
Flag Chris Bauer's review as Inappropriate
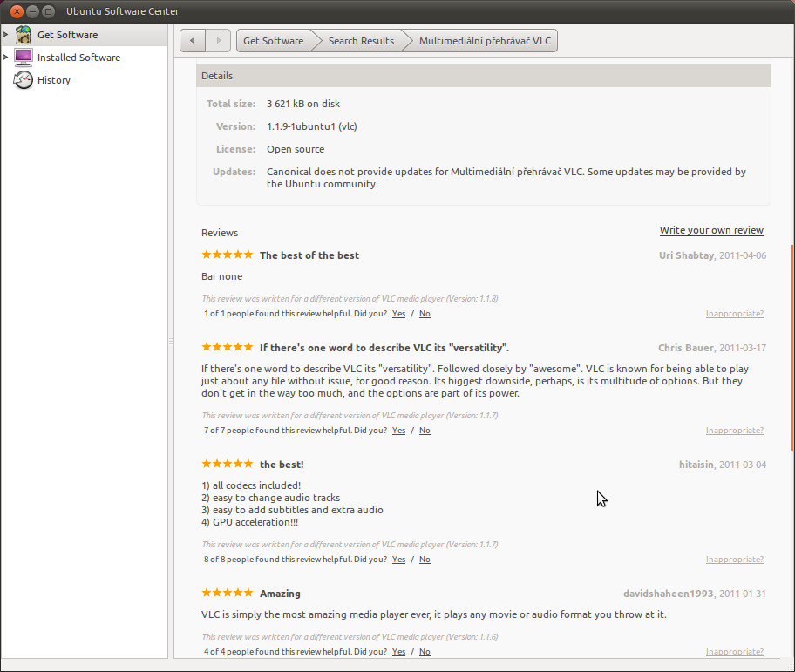pyautogui.click(x=735, y=431)
